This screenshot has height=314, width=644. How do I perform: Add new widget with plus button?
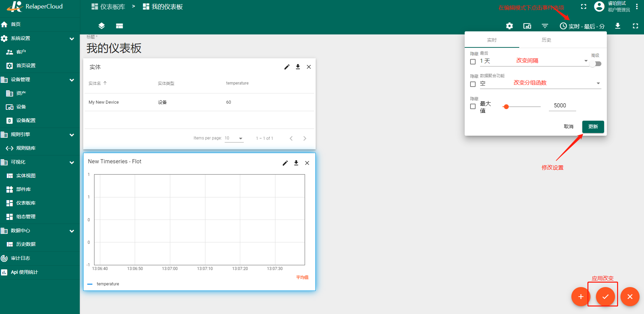(581, 297)
